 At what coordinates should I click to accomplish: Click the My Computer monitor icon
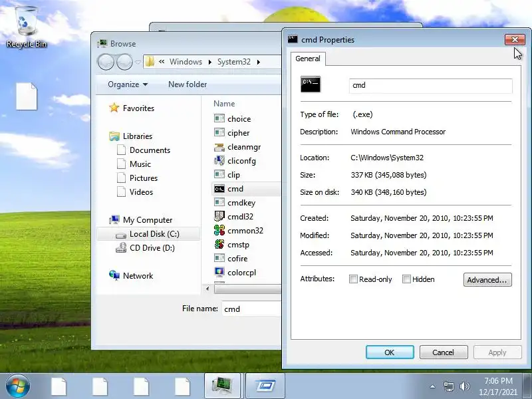point(114,220)
